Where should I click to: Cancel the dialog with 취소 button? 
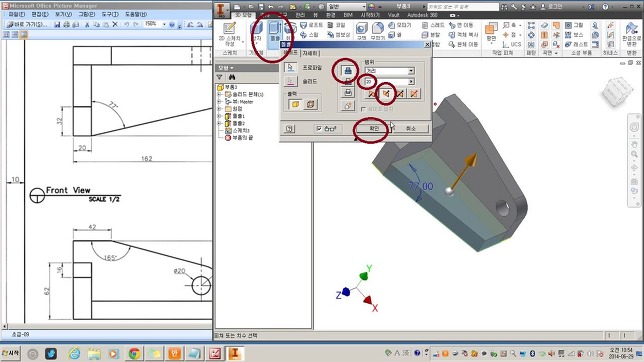pyautogui.click(x=411, y=129)
